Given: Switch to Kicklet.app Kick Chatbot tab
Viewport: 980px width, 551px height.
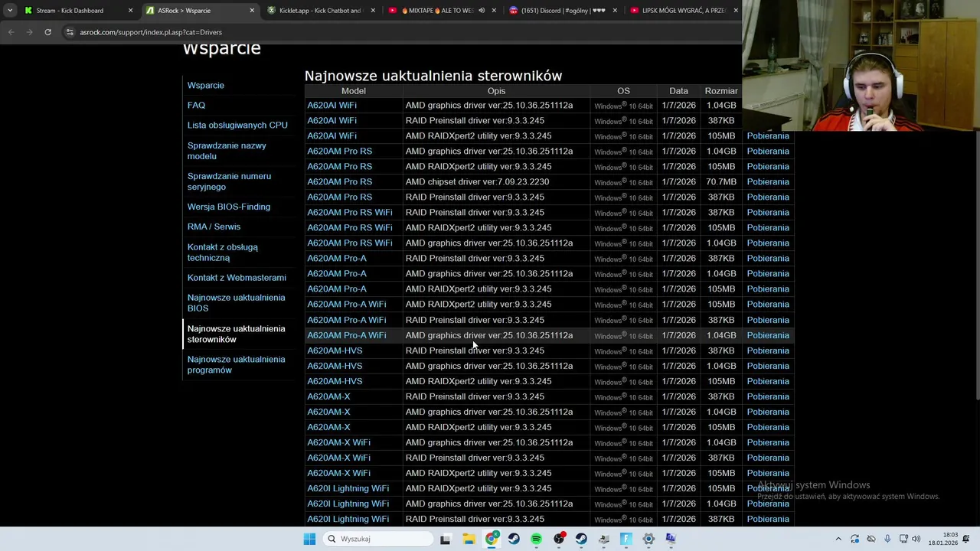Looking at the screenshot, I should (320, 11).
